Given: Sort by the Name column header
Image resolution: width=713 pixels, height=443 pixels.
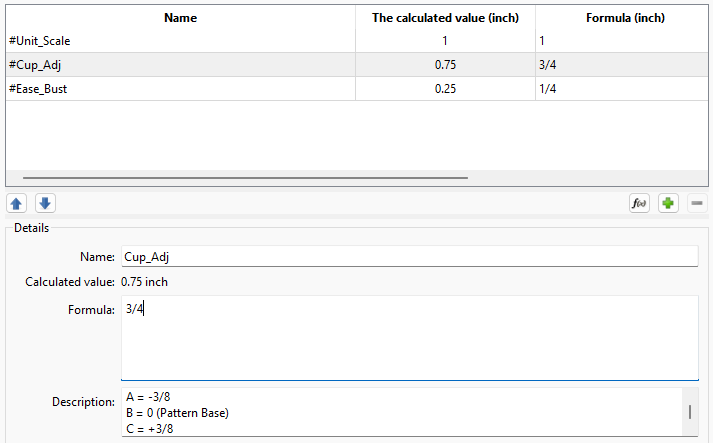Looking at the screenshot, I should (180, 18).
